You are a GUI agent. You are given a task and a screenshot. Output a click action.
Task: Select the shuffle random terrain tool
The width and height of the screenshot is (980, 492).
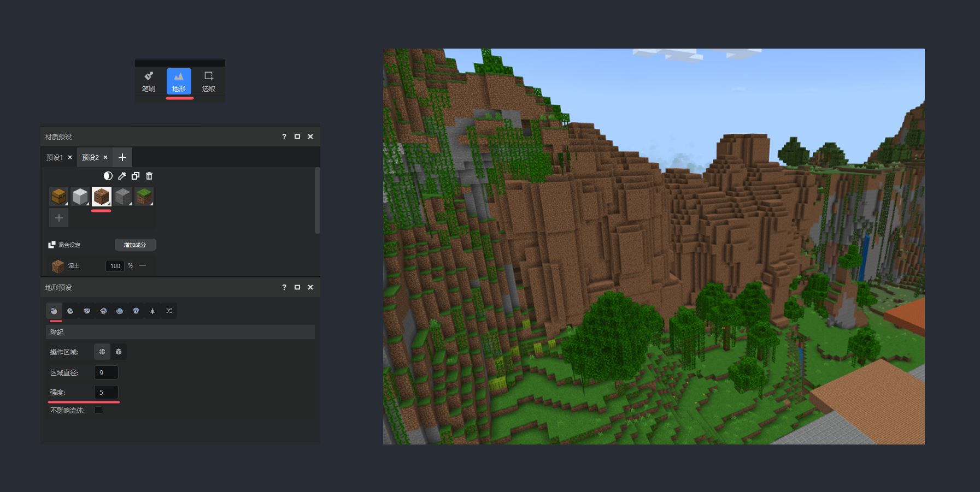click(x=169, y=311)
